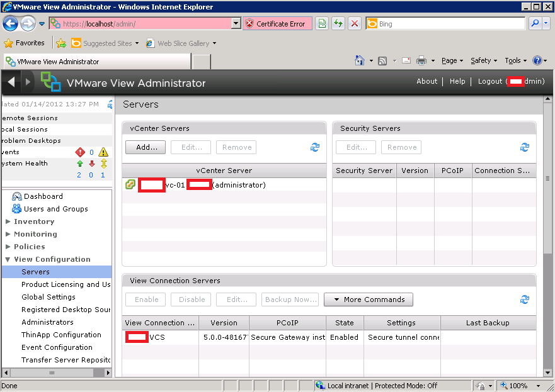
Task: Click Add... vCenter Server button
Action: click(x=146, y=147)
